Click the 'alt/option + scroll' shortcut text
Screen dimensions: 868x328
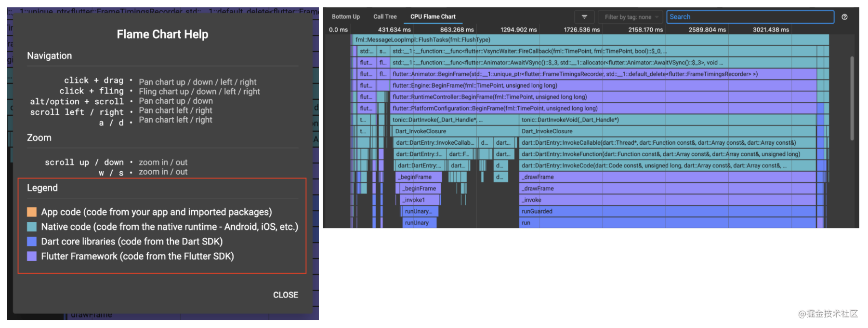pyautogui.click(x=77, y=101)
